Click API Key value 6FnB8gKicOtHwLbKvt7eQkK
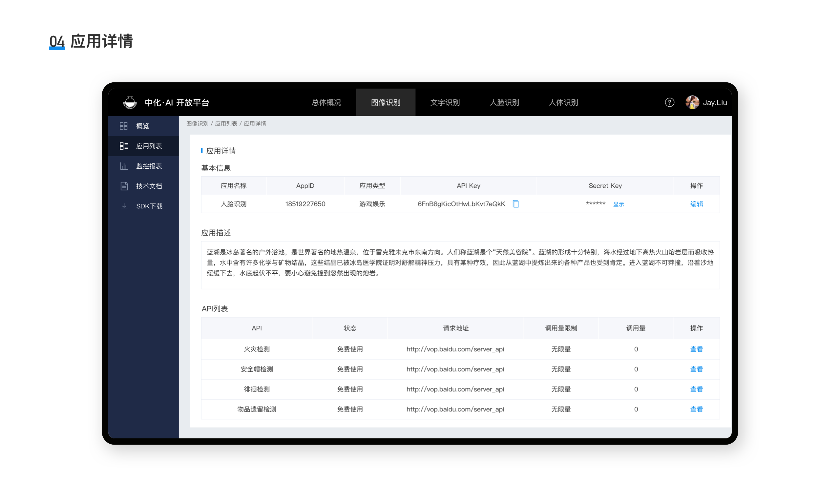The width and height of the screenshot is (840, 504). (461, 204)
